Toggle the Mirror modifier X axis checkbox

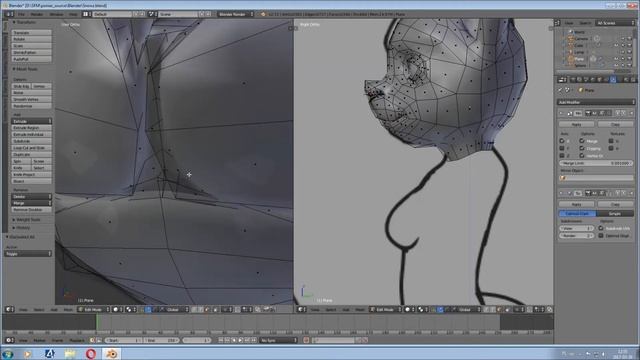562,141
